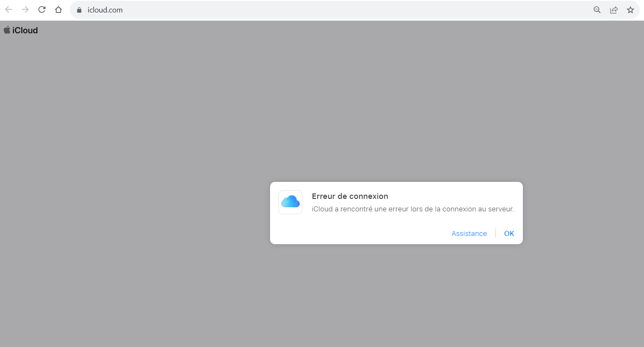Click the iCloud logo in page header

click(21, 30)
